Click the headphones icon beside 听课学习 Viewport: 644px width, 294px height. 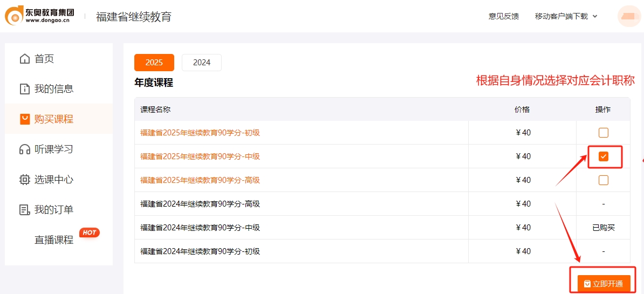25,149
